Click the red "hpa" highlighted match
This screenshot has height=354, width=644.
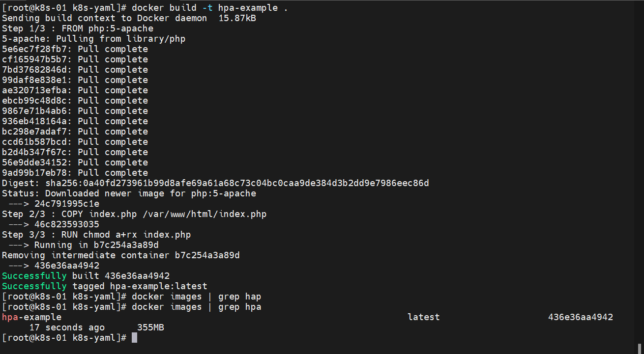click(10, 317)
